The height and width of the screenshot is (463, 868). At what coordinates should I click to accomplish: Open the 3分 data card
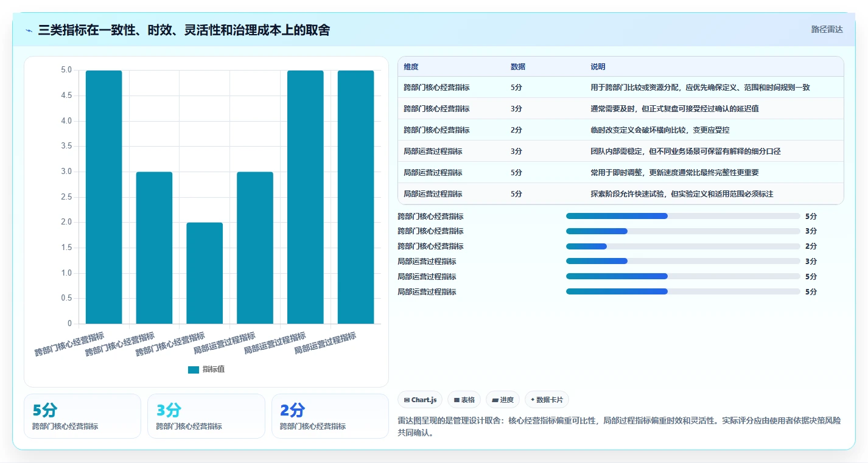tap(206, 416)
